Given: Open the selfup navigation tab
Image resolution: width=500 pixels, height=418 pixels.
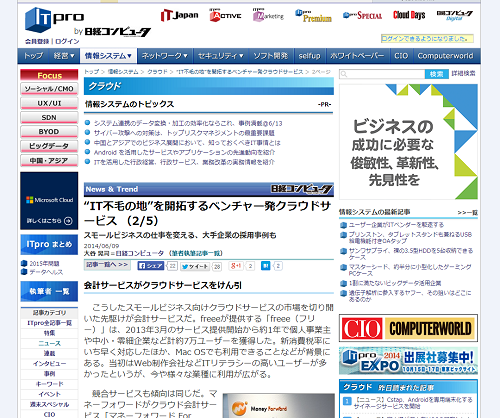Looking at the screenshot, I should [x=309, y=56].
